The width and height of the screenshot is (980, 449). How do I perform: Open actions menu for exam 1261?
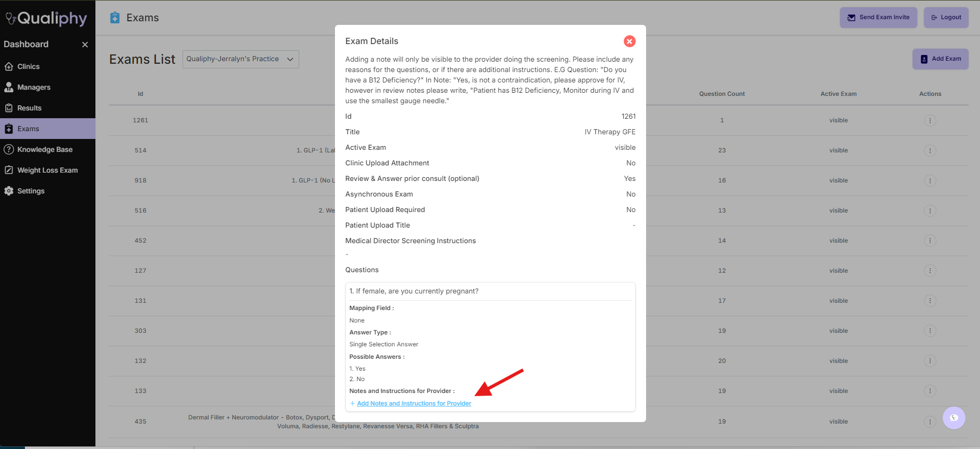click(x=930, y=121)
